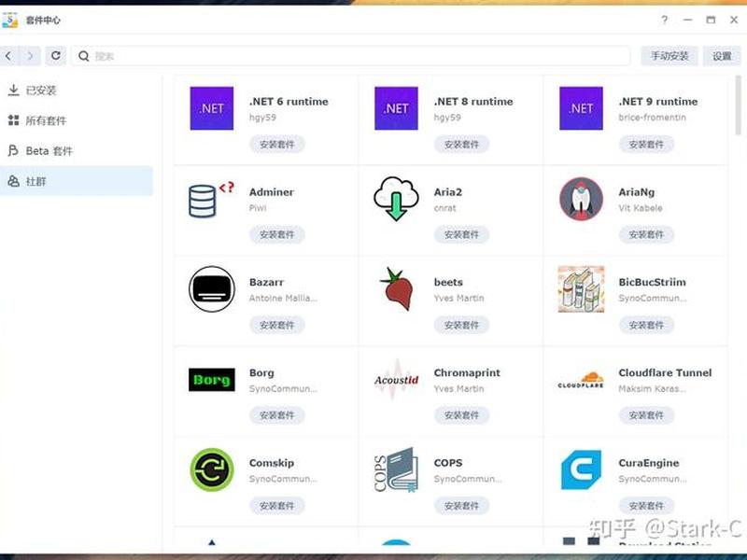Screen dimensions: 747x560
Task: Click the .NET 6 runtime package icon
Action: click(212, 108)
